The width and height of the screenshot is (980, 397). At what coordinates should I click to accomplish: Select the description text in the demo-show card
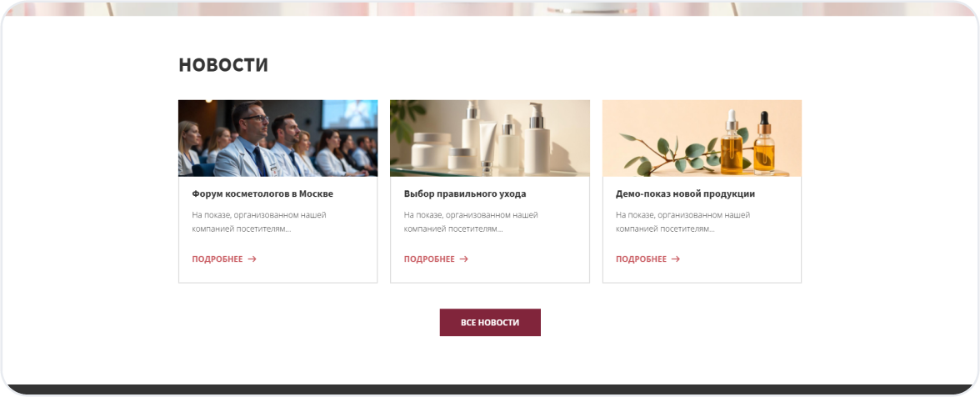pos(683,222)
